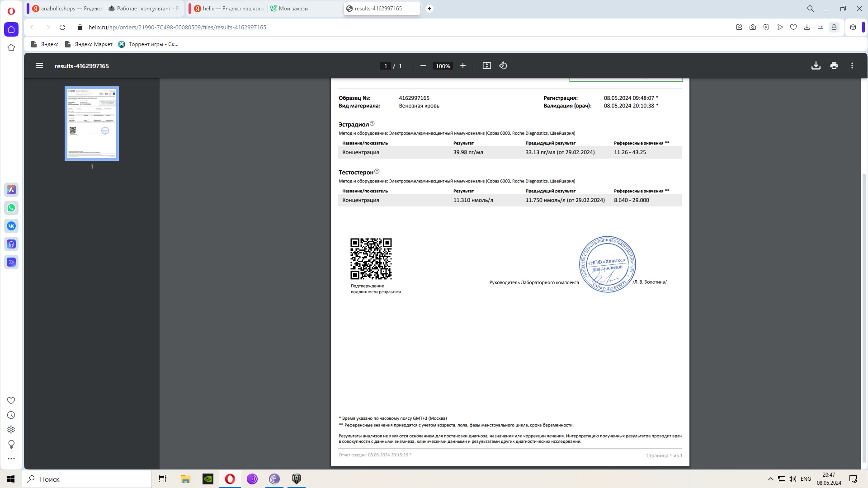Viewport: 868px width, 488px height.
Task: Rotate the PDF page counterclockwise
Action: pos(503,66)
